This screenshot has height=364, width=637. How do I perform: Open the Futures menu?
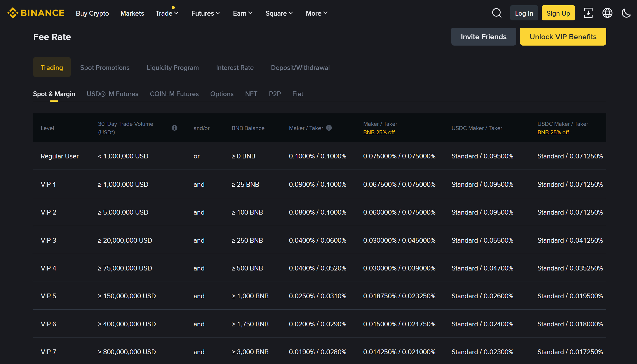point(205,13)
